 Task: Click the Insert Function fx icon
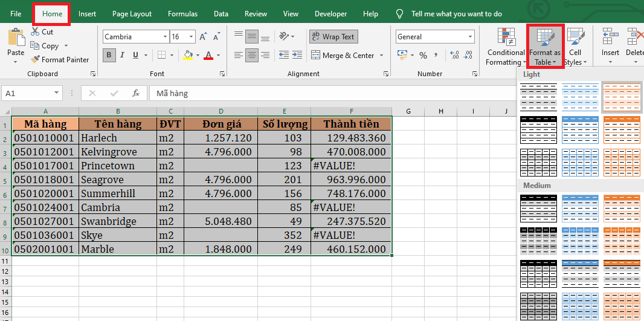pos(136,93)
